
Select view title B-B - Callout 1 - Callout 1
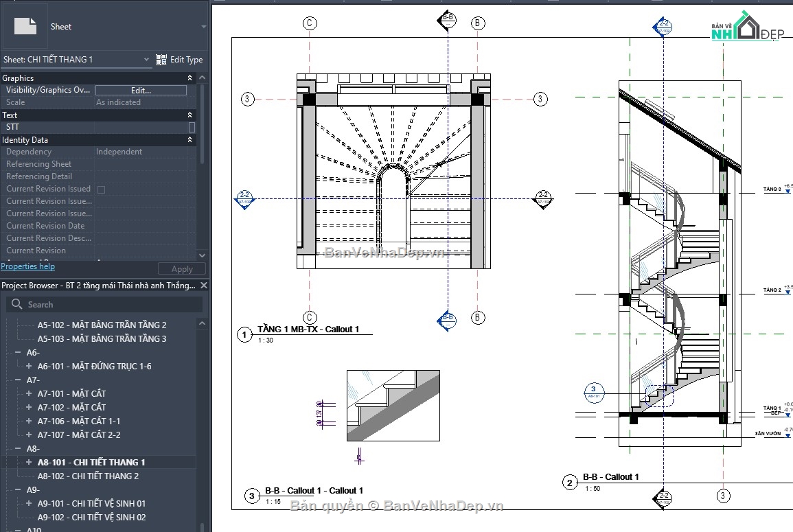click(314, 491)
